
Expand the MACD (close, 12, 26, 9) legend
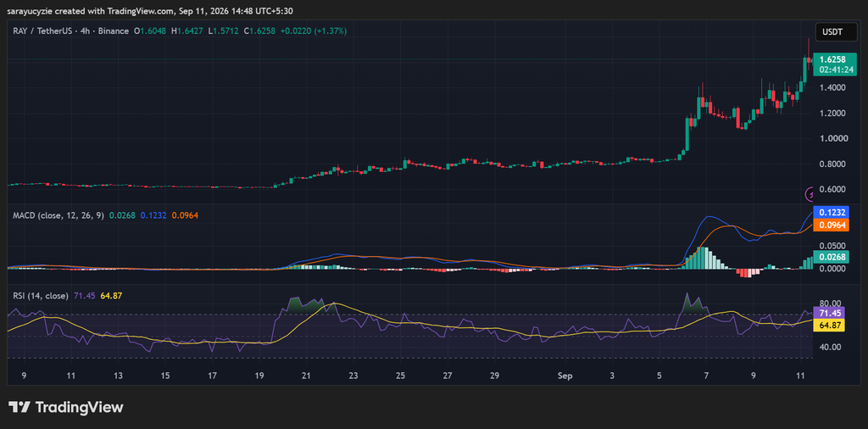(x=58, y=215)
